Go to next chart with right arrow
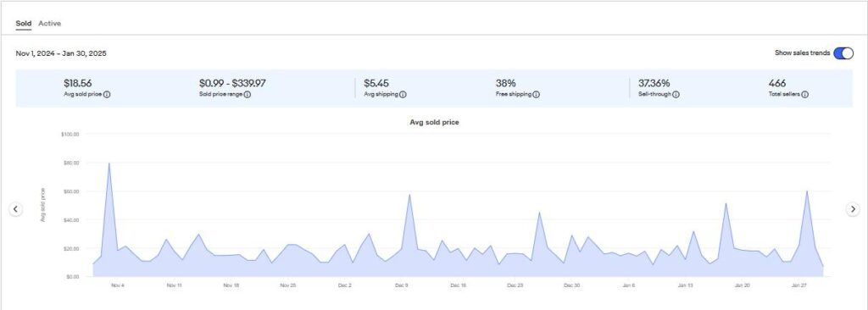 (x=853, y=209)
